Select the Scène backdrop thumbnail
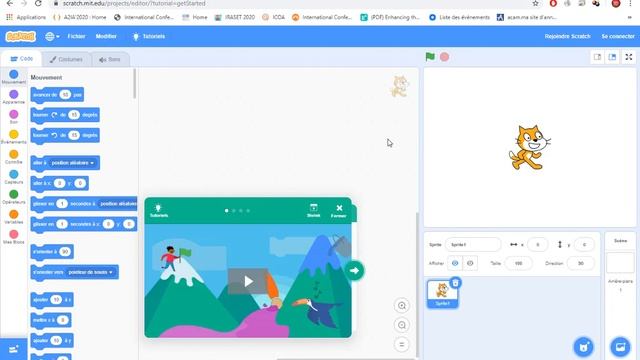The height and width of the screenshot is (360, 640). 620,262
